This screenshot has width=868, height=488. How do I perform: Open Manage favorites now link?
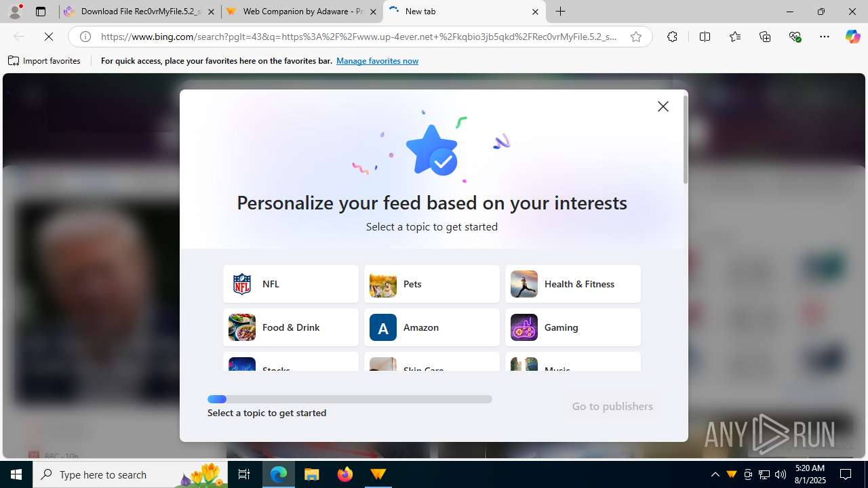click(377, 61)
